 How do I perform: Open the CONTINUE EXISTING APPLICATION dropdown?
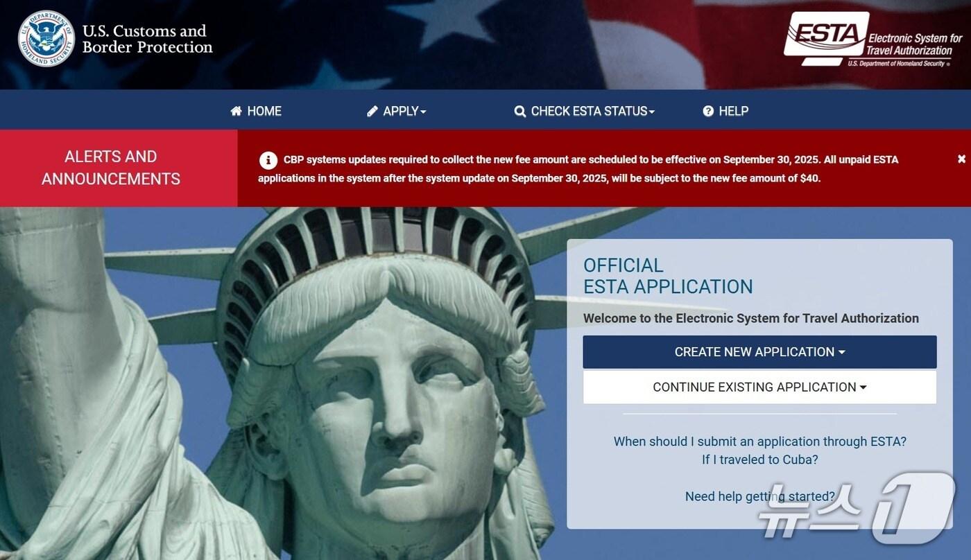[x=759, y=387]
